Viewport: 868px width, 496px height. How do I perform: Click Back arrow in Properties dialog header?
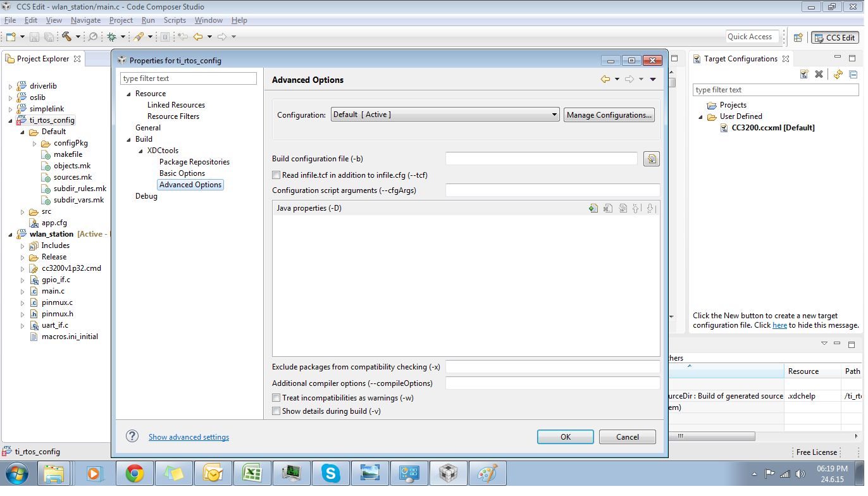605,80
